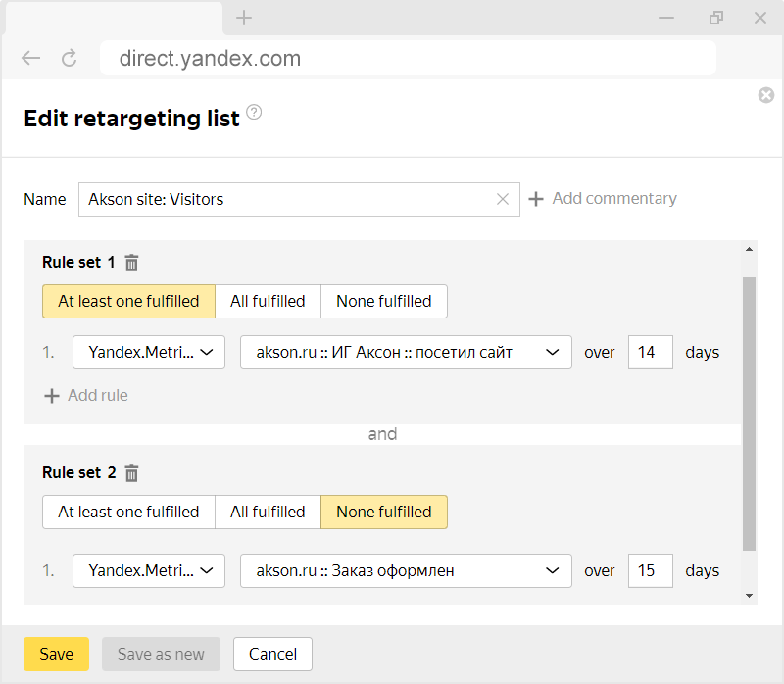The width and height of the screenshot is (784, 684).
Task: Click the Cancel button
Action: 273,655
